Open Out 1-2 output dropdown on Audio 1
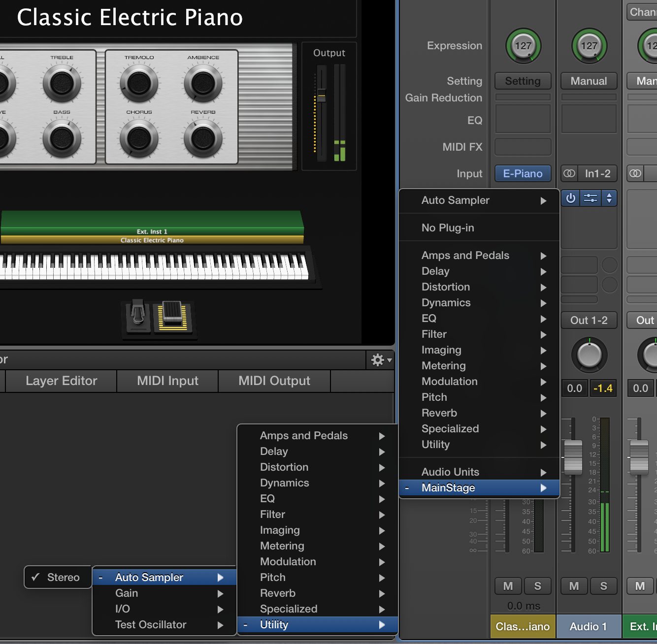 click(589, 320)
